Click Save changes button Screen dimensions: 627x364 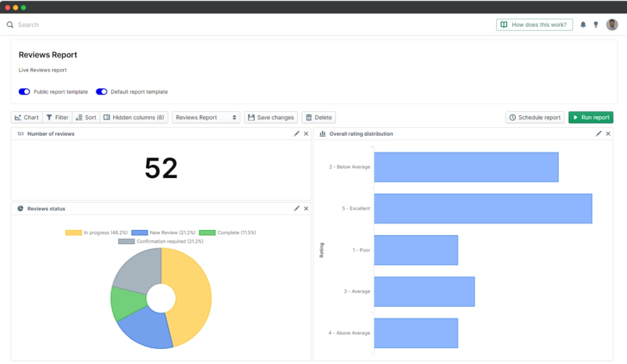coord(271,118)
